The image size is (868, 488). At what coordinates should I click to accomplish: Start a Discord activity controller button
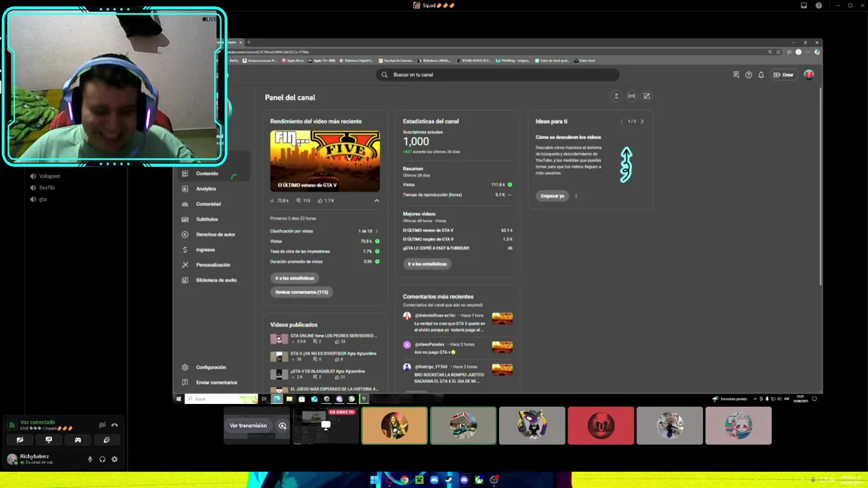click(78, 440)
